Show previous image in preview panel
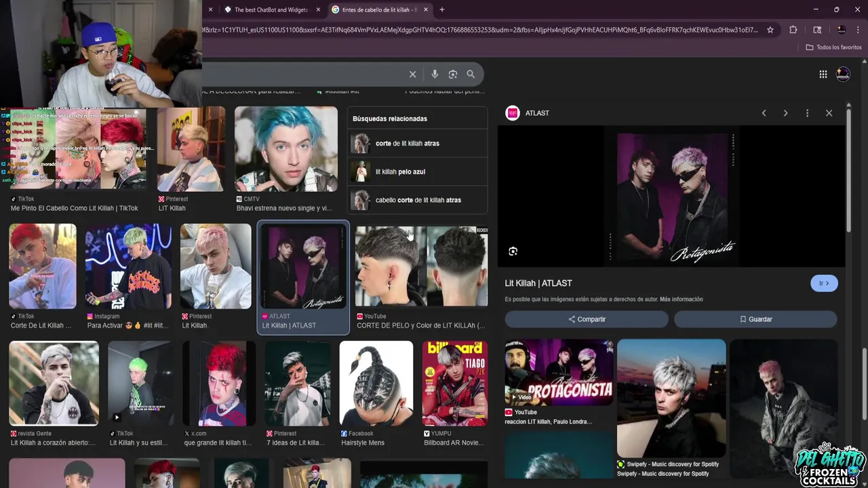The height and width of the screenshot is (488, 868). click(764, 113)
